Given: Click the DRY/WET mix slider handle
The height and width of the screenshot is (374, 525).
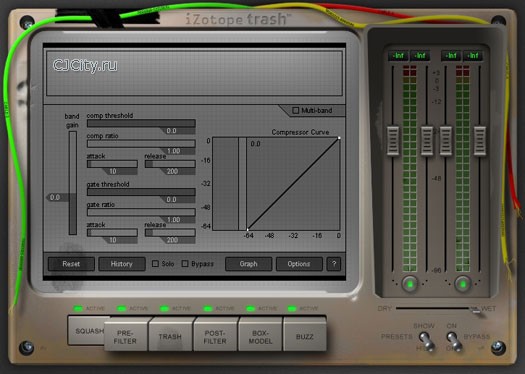Looking at the screenshot, I should 474,309.
